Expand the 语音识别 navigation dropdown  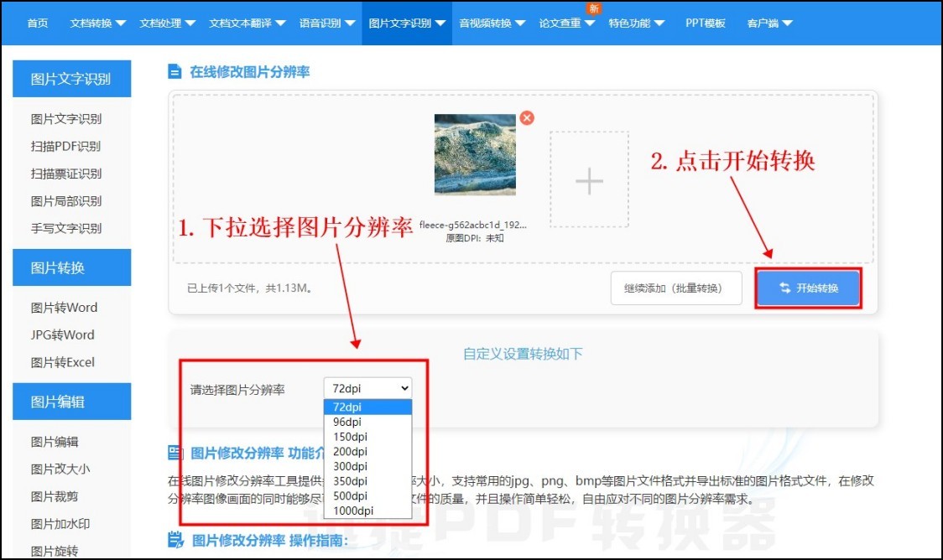pyautogui.click(x=320, y=23)
